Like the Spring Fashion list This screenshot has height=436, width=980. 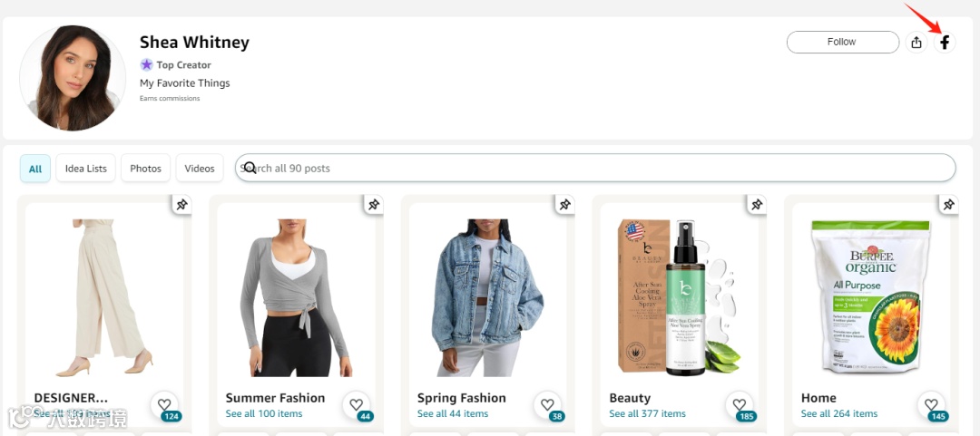[x=547, y=404]
